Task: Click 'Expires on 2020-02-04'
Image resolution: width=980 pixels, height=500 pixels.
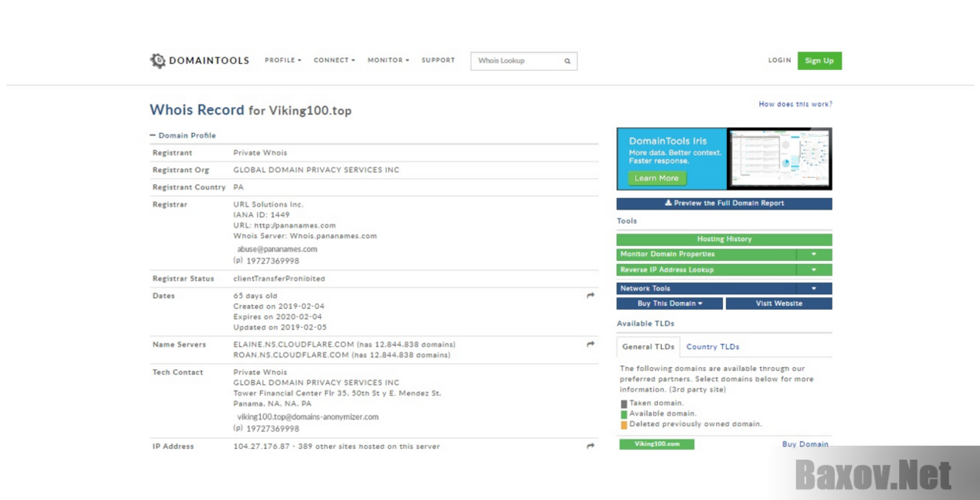Action: (x=279, y=317)
